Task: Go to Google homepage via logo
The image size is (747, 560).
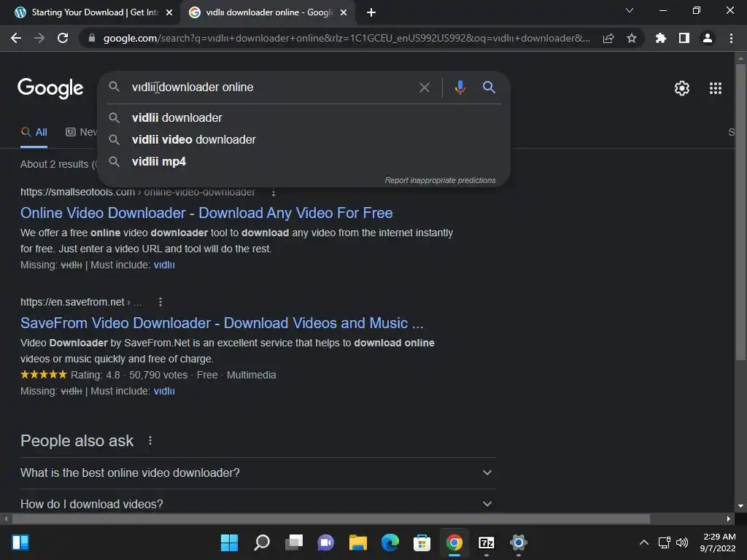Action: click(50, 88)
